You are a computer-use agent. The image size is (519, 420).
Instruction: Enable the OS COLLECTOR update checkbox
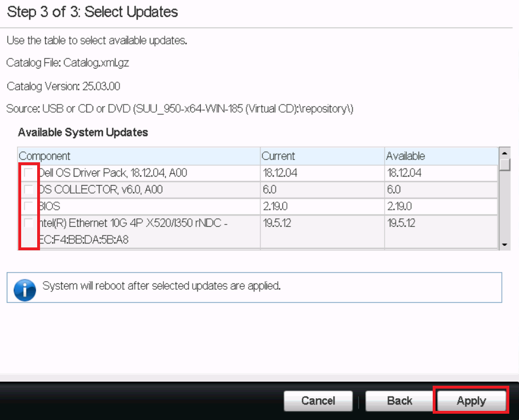point(29,190)
